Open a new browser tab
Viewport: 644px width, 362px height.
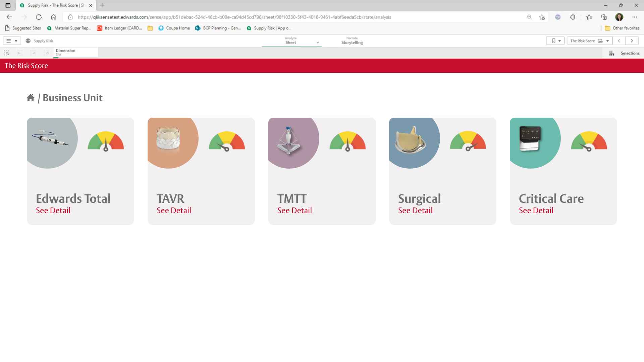tap(102, 5)
